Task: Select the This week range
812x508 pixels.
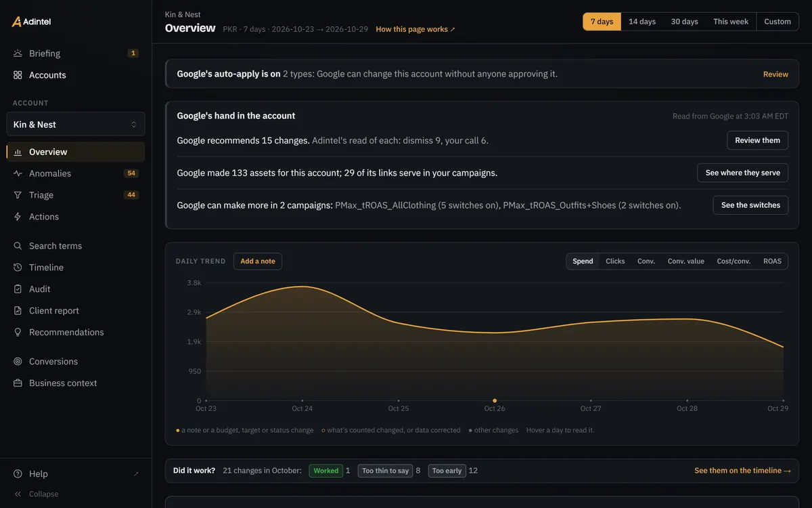Action: coord(731,22)
